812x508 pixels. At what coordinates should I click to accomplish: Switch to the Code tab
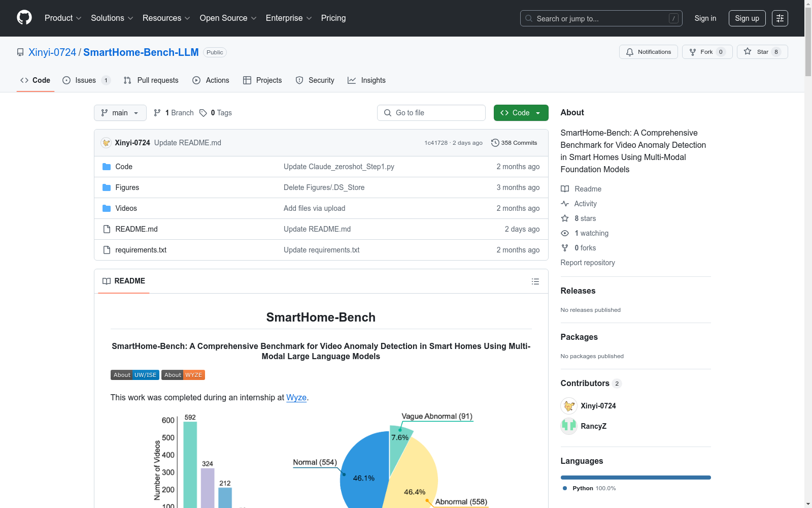click(36, 80)
